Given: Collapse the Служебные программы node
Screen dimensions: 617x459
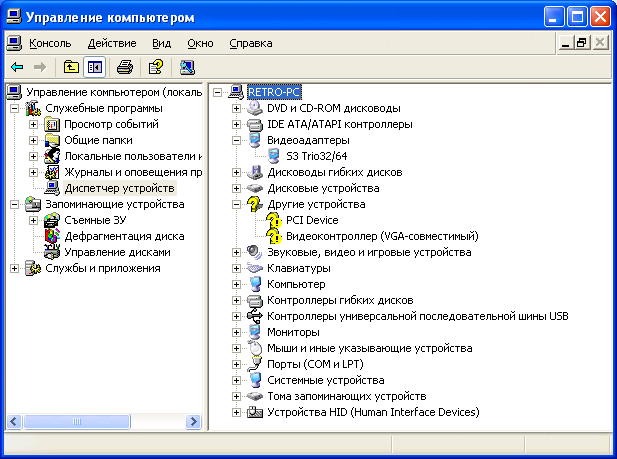Looking at the screenshot, I should click(x=15, y=108).
